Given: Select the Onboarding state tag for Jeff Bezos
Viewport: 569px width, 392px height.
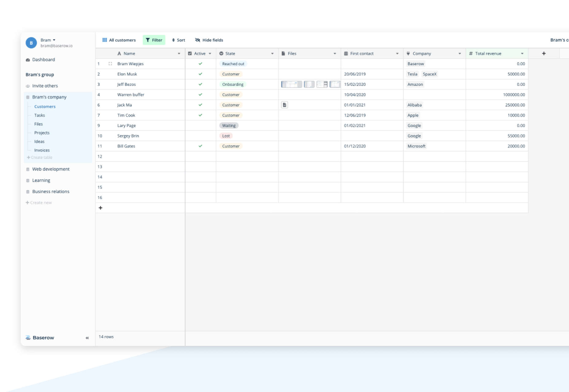Looking at the screenshot, I should click(x=233, y=84).
